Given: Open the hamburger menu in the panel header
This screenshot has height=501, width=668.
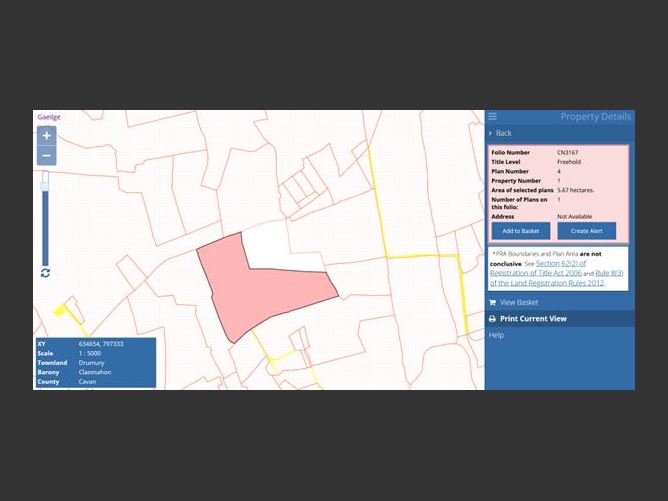Looking at the screenshot, I should point(494,117).
